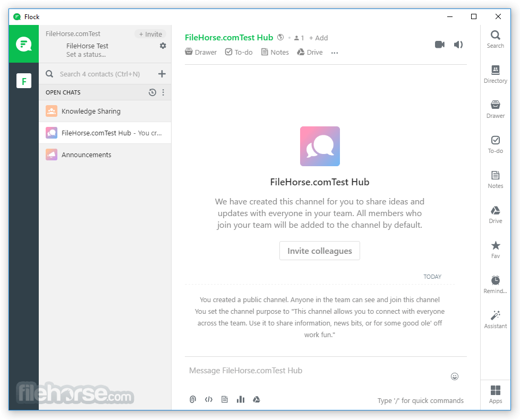
Task: Open OPEN CHATS three-dot options menu
Action: (163, 92)
